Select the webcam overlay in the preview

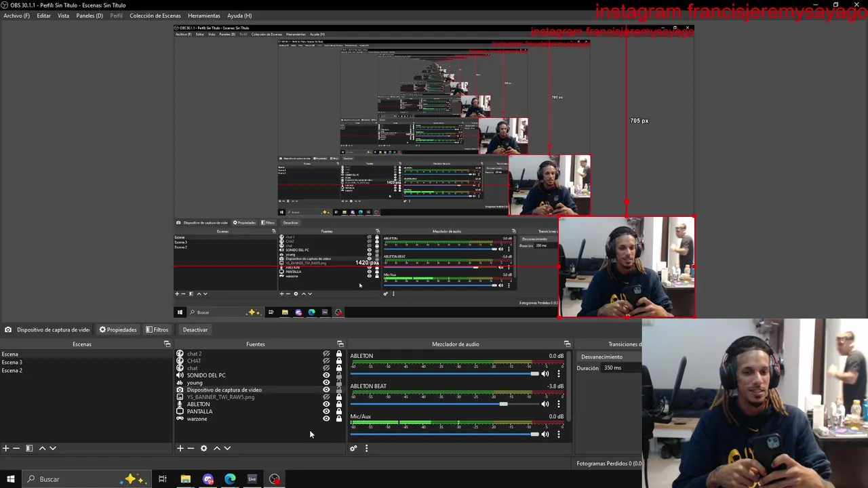(627, 267)
